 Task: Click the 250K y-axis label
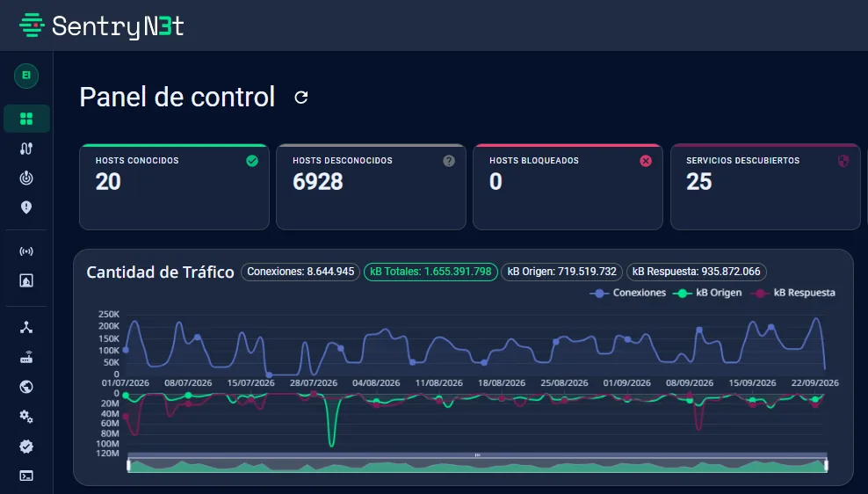click(x=109, y=315)
